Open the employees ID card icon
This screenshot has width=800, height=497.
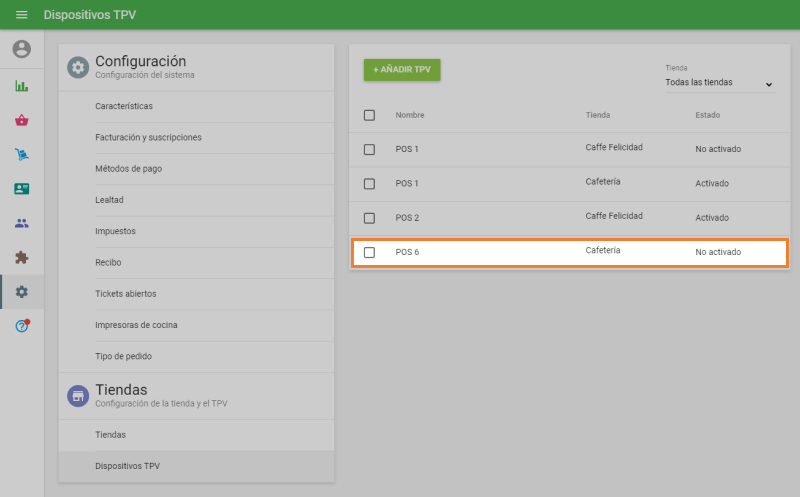(x=21, y=188)
